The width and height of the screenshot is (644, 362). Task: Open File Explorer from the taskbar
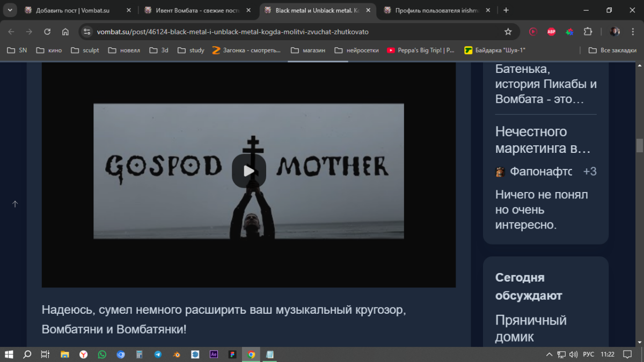click(x=64, y=354)
